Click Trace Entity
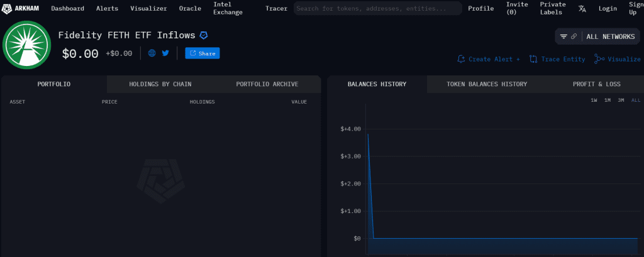Viewport: 644px width, 257px height. pyautogui.click(x=563, y=59)
